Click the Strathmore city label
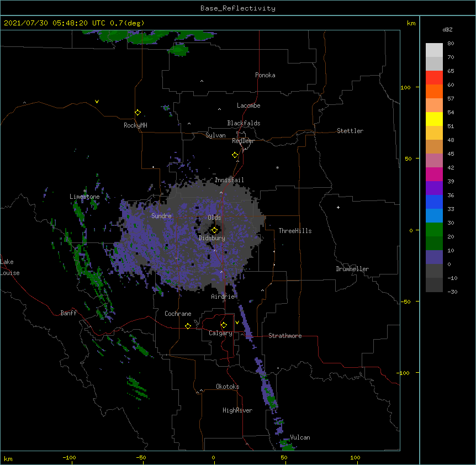This screenshot has width=476, height=465. coord(285,336)
